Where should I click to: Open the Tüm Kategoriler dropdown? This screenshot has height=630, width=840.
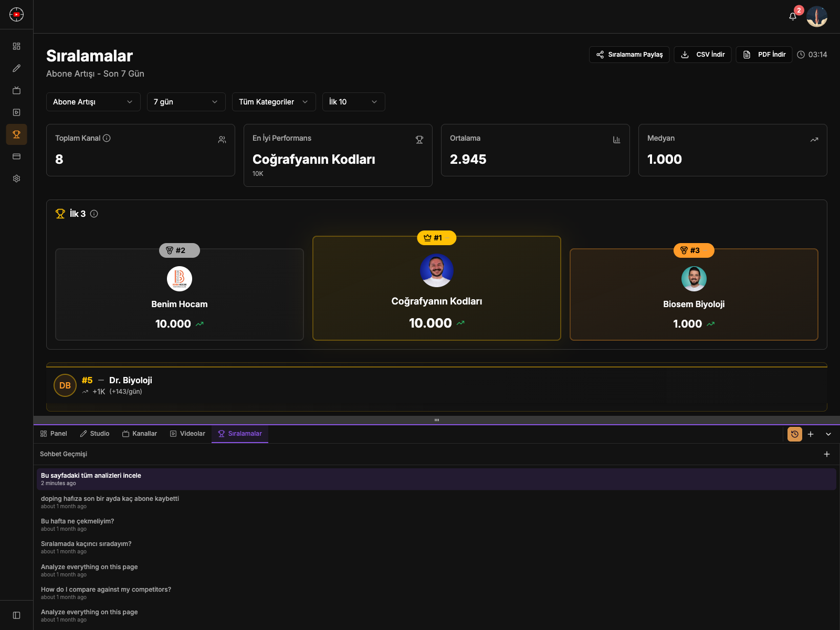274,102
